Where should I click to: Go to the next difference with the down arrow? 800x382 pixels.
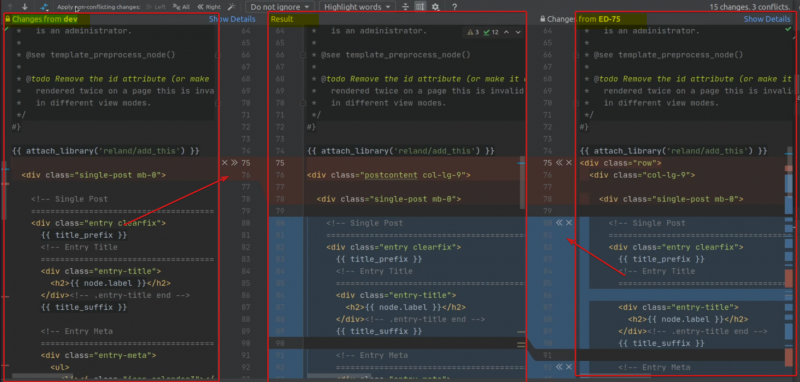(x=24, y=7)
